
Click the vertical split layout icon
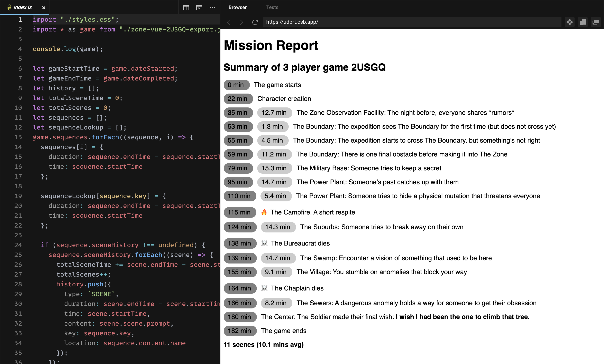coord(186,7)
